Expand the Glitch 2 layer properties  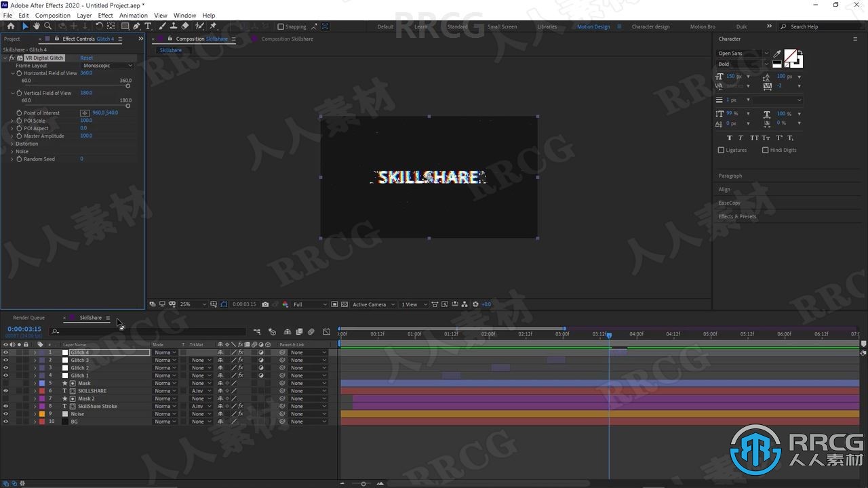pyautogui.click(x=35, y=368)
